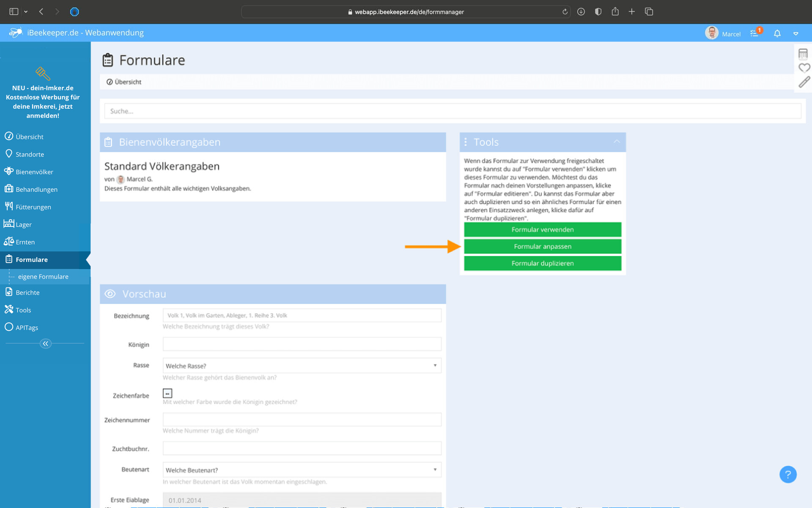Open the Beutenart dropdown

coord(302,470)
